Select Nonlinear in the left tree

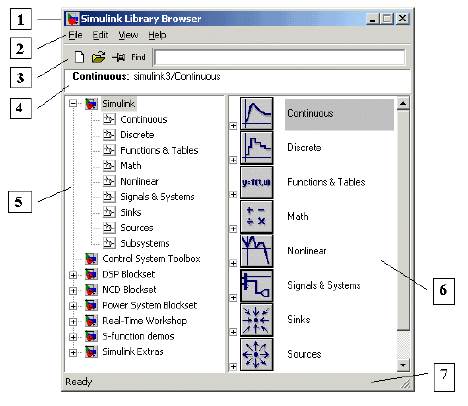click(x=139, y=181)
